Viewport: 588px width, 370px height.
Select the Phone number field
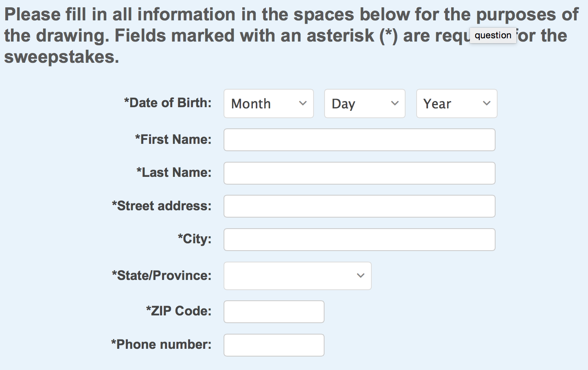(274, 345)
